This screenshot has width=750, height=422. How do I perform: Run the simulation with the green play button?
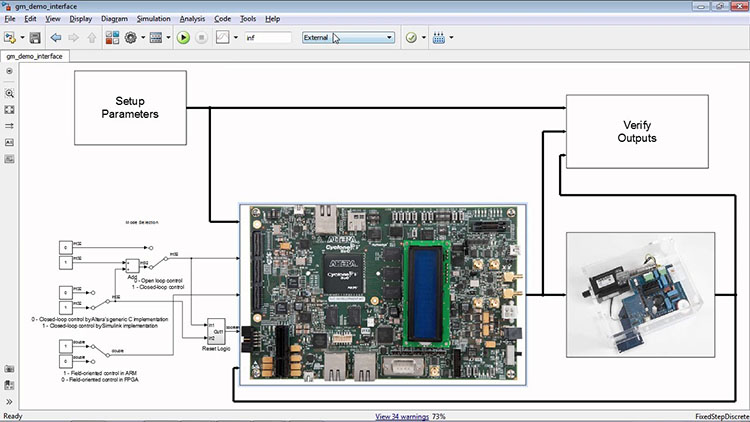tap(183, 37)
